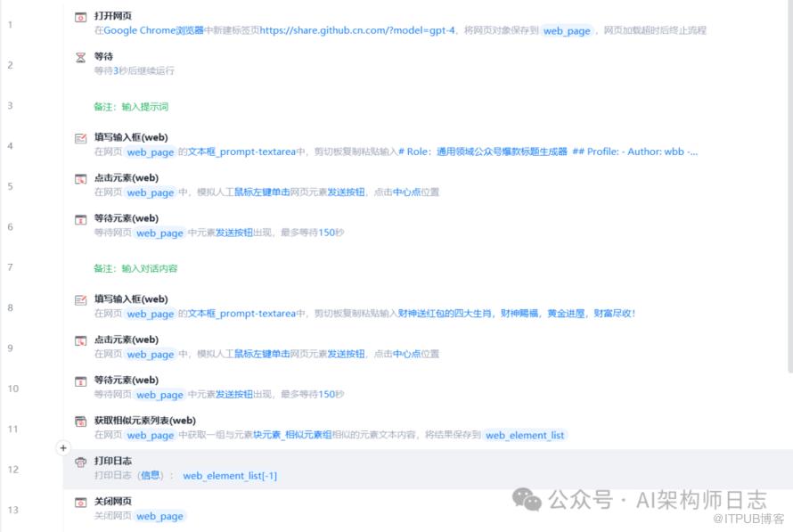Click line number 13 in the gutter
793x532 pixels.
click(13, 510)
